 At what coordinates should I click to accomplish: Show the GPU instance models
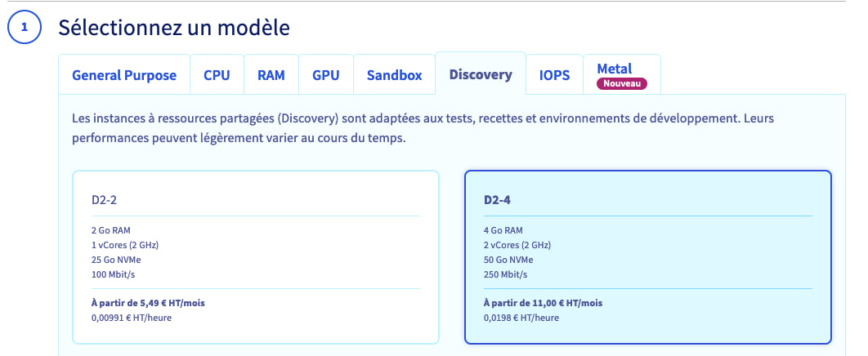click(x=325, y=75)
